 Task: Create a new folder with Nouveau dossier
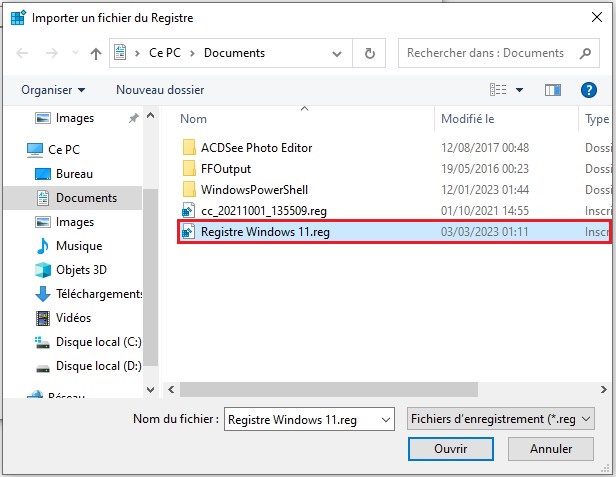160,90
